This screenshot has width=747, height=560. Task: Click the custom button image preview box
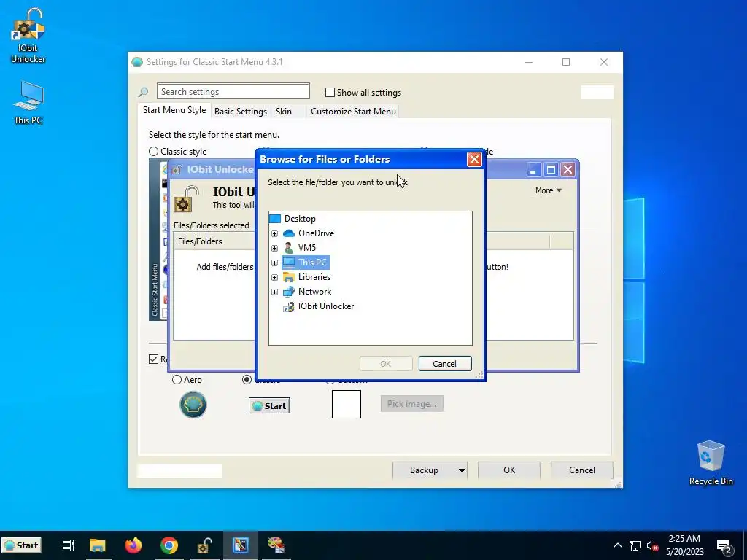pyautogui.click(x=347, y=404)
